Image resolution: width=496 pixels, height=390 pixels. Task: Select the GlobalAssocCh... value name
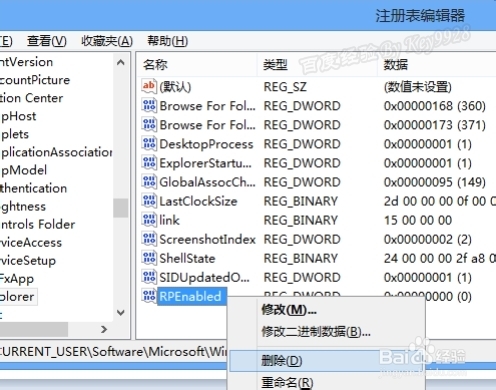pos(208,182)
